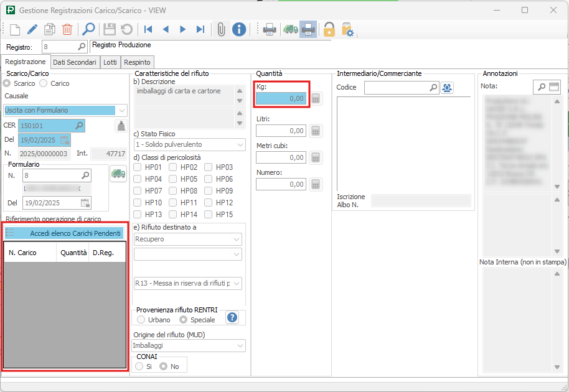
Task: Expand the Causale dropdown
Action: (121, 110)
